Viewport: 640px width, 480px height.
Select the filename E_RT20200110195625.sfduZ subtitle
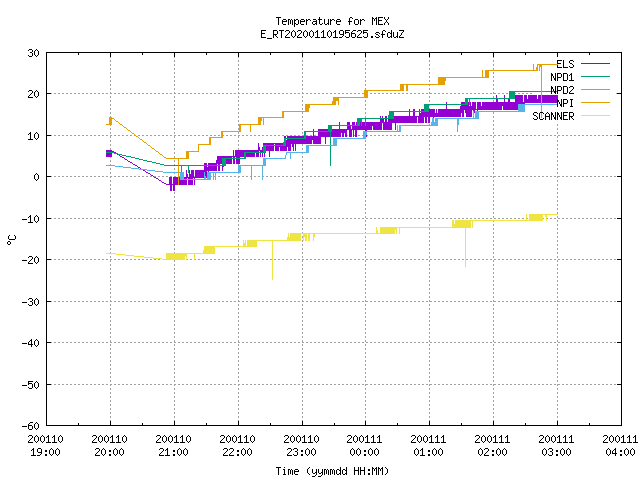[332, 34]
